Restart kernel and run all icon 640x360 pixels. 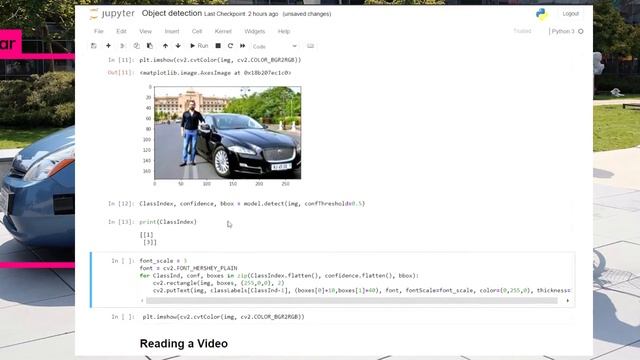pyautogui.click(x=243, y=46)
